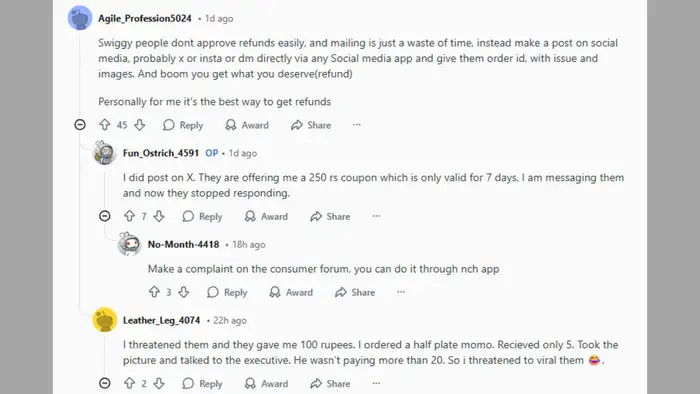
Task: Downvote Fun_Ostrich_4591's reply
Action: pos(159,216)
